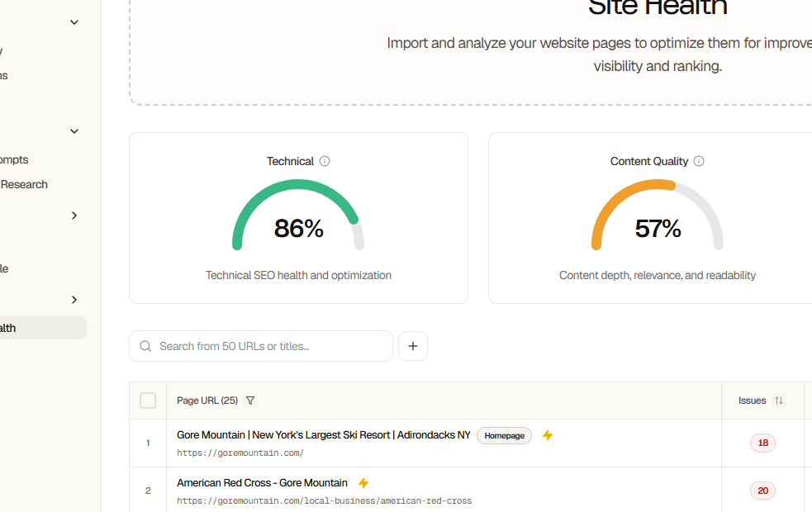This screenshot has width=812, height=512.
Task: Focus the Search from 50 URLs field
Action: pos(261,346)
